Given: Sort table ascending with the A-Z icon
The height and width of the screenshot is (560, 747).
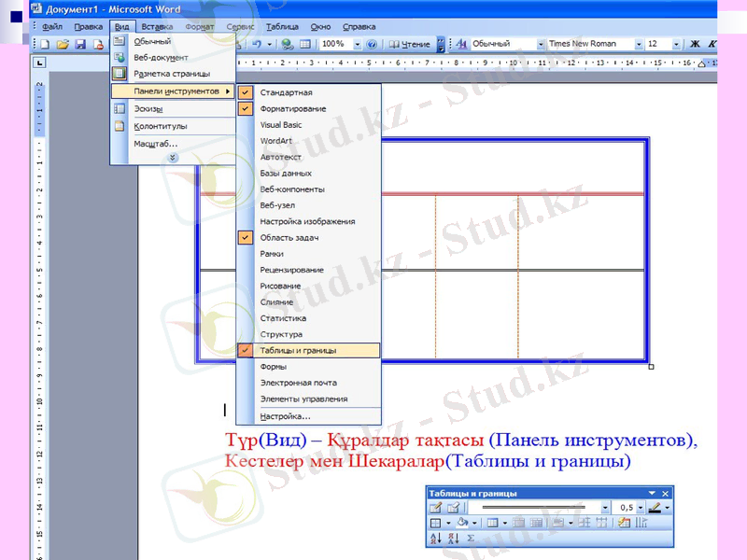Looking at the screenshot, I should coord(435,539).
